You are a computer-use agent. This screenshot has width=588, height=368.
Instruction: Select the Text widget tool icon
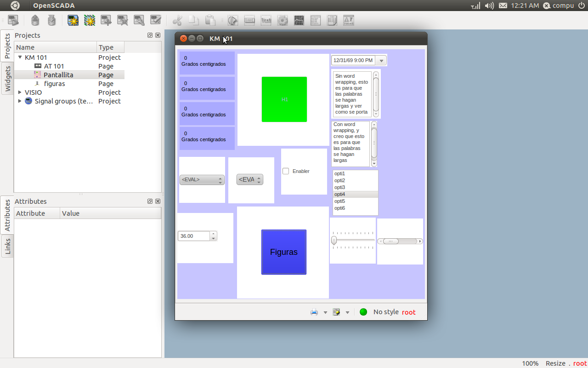pyautogui.click(x=266, y=20)
